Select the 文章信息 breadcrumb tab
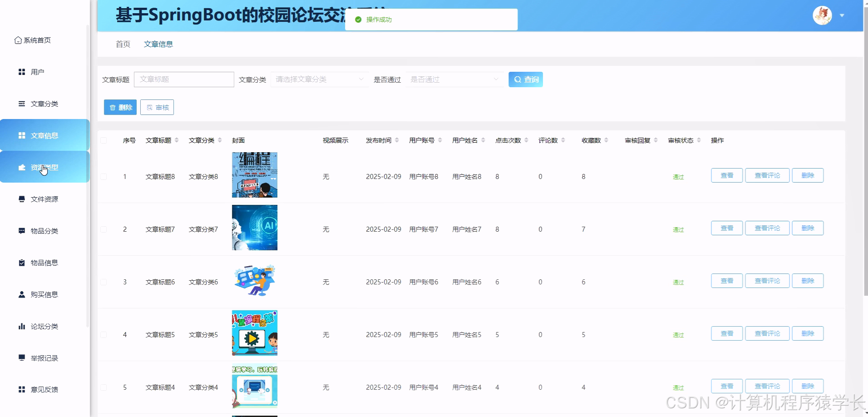 (158, 44)
